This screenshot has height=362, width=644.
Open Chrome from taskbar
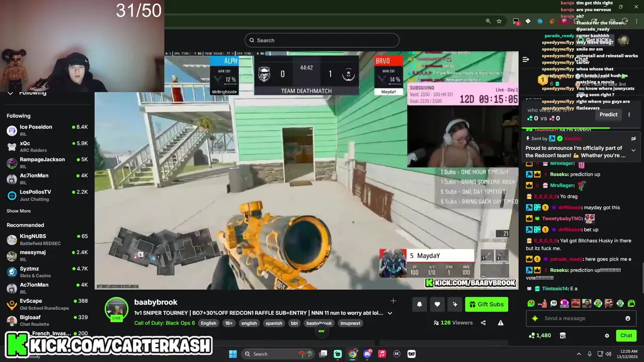click(x=353, y=354)
